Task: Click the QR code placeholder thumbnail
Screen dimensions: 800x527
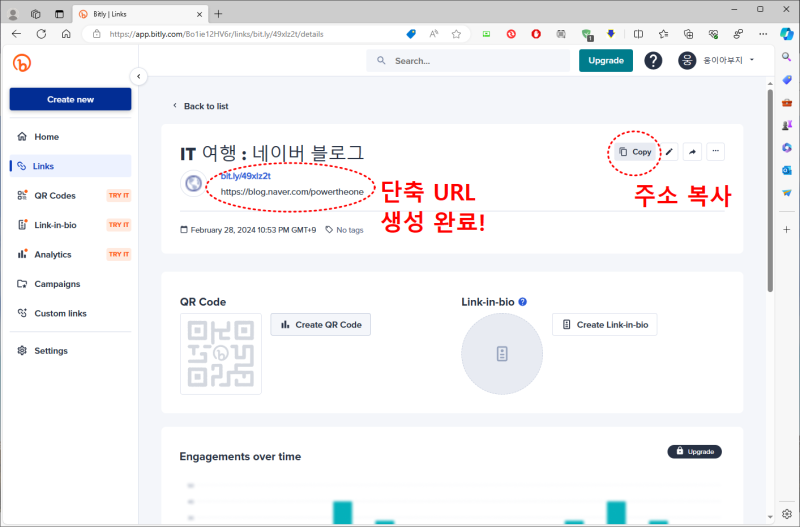Action: pos(221,354)
